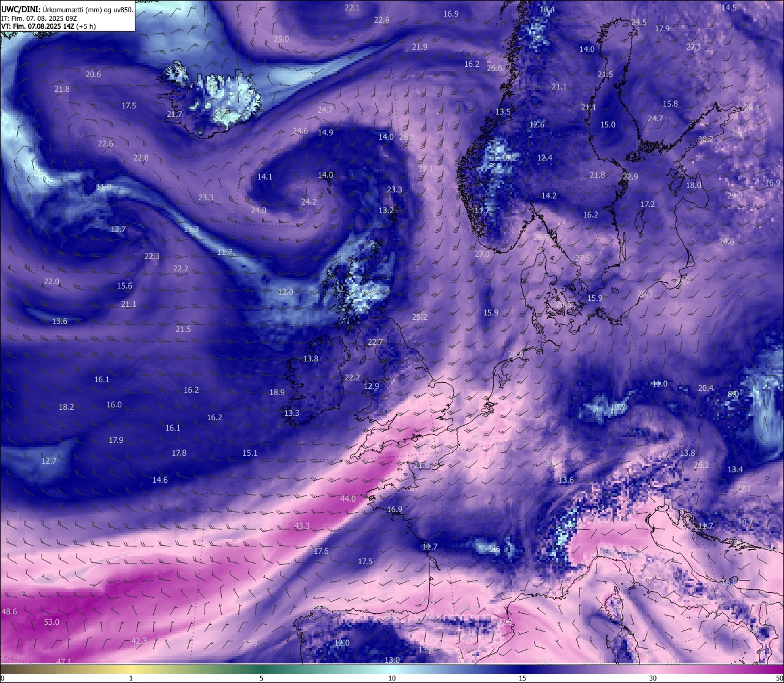Screen dimensions: 784x683
Task: Click the map value '13.2'
Action: [x=386, y=210]
